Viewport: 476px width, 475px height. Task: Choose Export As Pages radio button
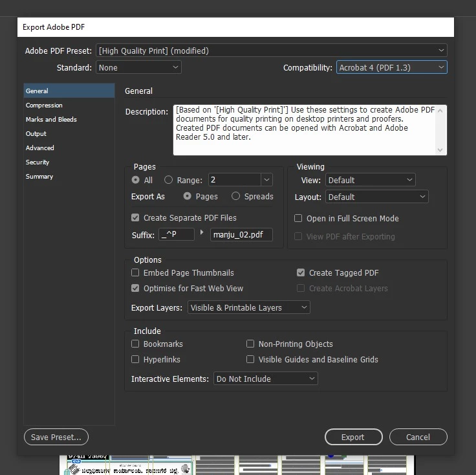(188, 196)
